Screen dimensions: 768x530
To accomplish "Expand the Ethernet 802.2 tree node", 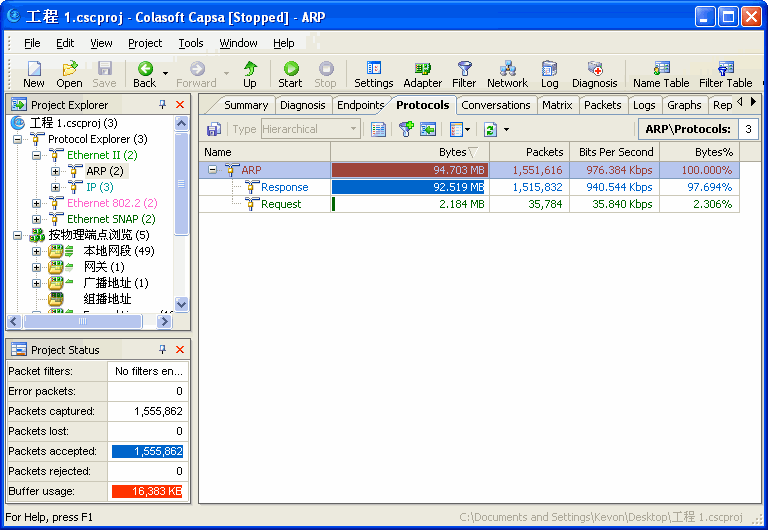I will tap(36, 203).
